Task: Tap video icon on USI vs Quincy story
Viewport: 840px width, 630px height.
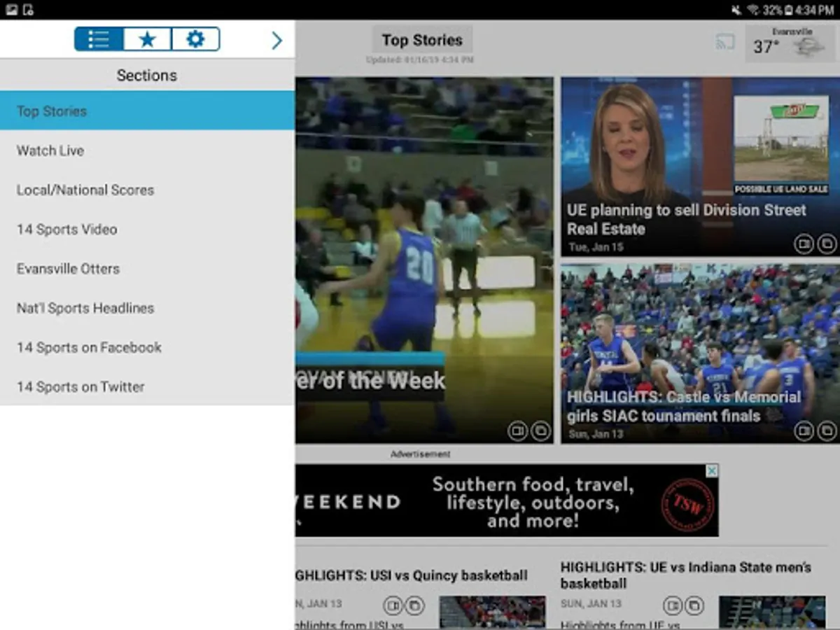Action: (x=393, y=605)
